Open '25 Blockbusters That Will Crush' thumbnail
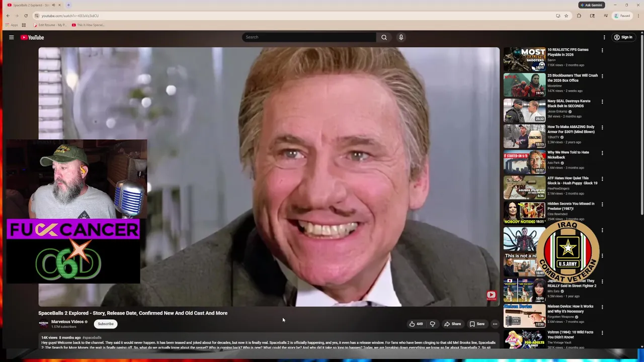Screen dimensions: 644x362 [x=525, y=84]
